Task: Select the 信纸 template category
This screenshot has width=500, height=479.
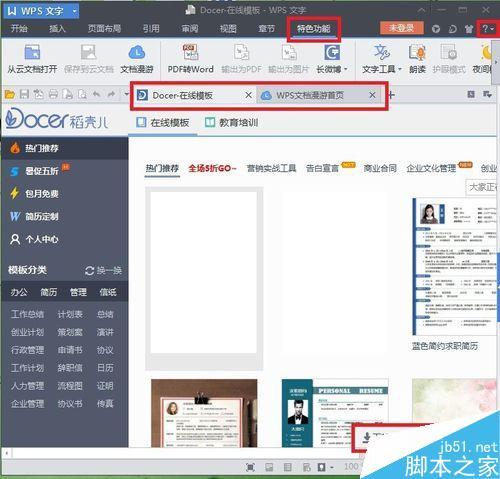Action: 108,292
